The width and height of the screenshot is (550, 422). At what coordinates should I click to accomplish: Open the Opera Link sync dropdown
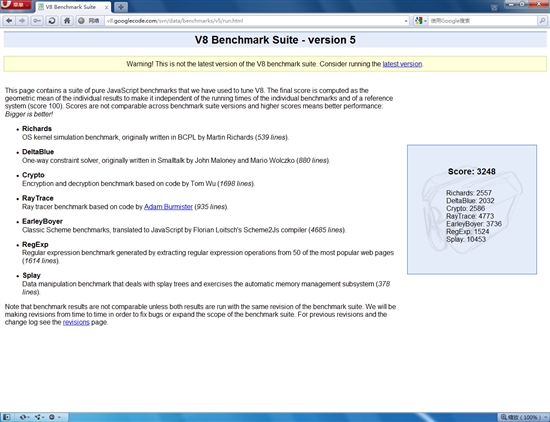click(x=24, y=417)
